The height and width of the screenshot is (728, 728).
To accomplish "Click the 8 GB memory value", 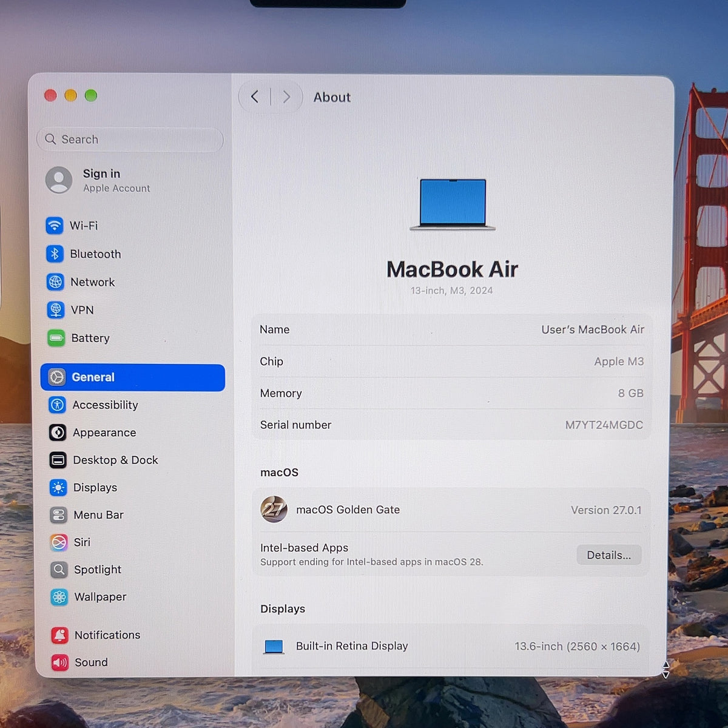I will pyautogui.click(x=631, y=393).
